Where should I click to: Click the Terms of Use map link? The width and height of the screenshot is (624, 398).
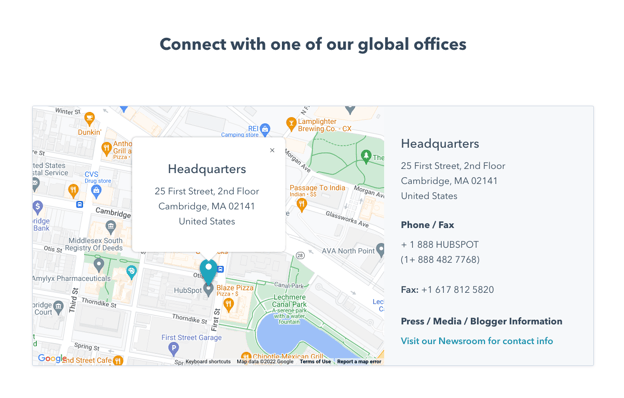click(x=315, y=361)
